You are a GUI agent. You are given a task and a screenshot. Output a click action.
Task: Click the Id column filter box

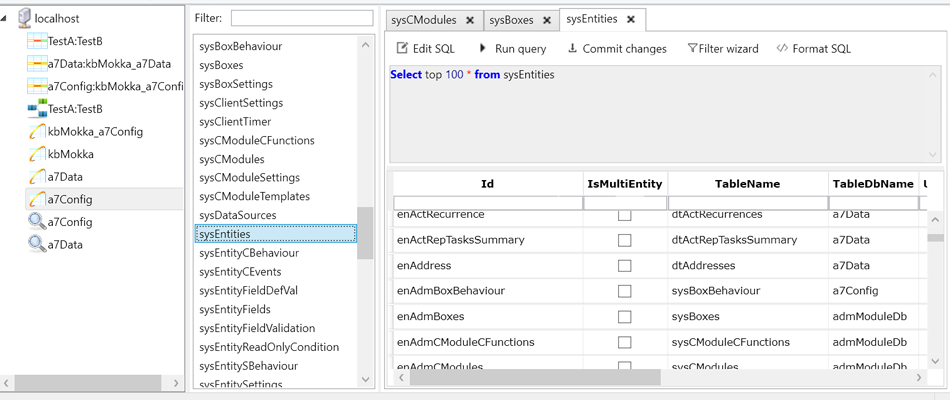[x=488, y=202]
